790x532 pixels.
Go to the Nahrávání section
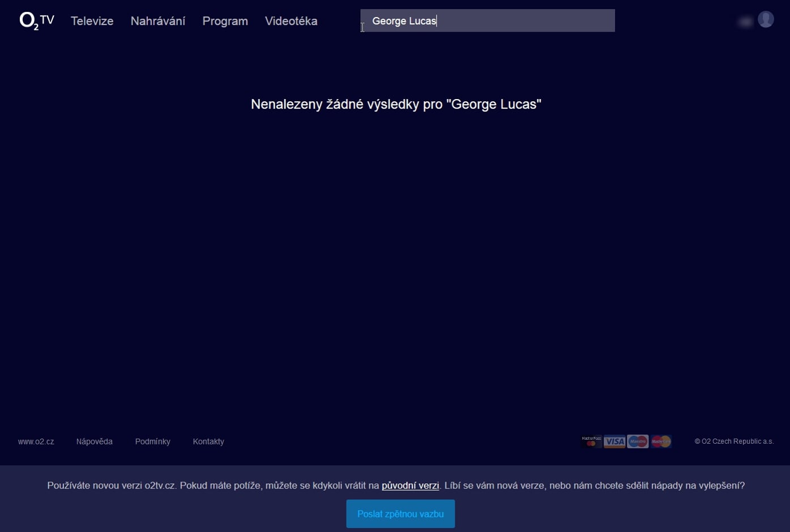click(x=158, y=21)
